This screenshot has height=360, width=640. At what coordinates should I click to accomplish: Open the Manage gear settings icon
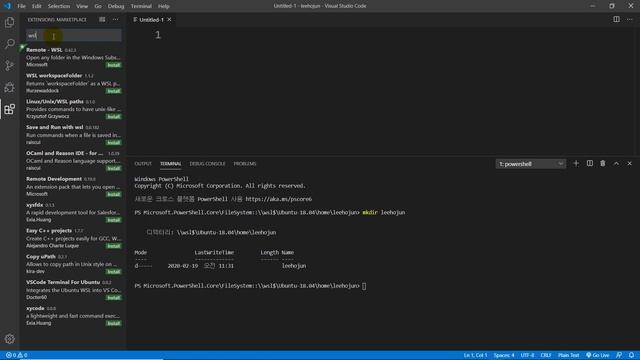pyautogui.click(x=9, y=339)
